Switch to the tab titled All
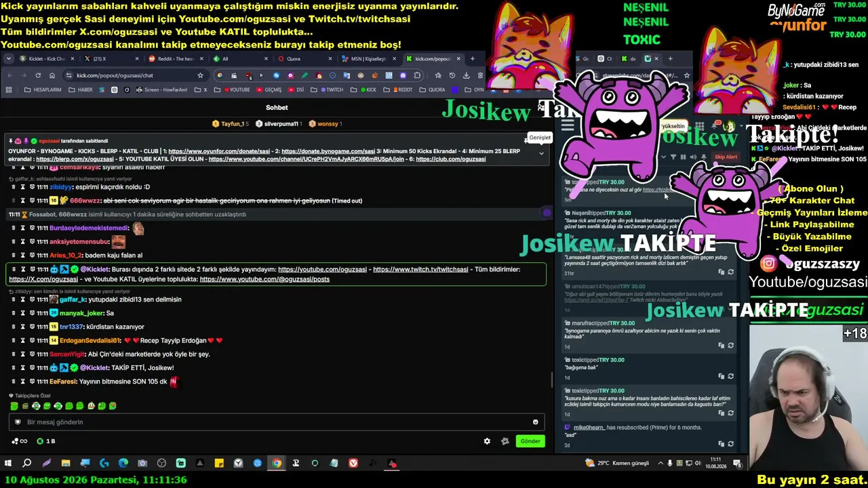The width and height of the screenshot is (868, 488). pyautogui.click(x=239, y=59)
